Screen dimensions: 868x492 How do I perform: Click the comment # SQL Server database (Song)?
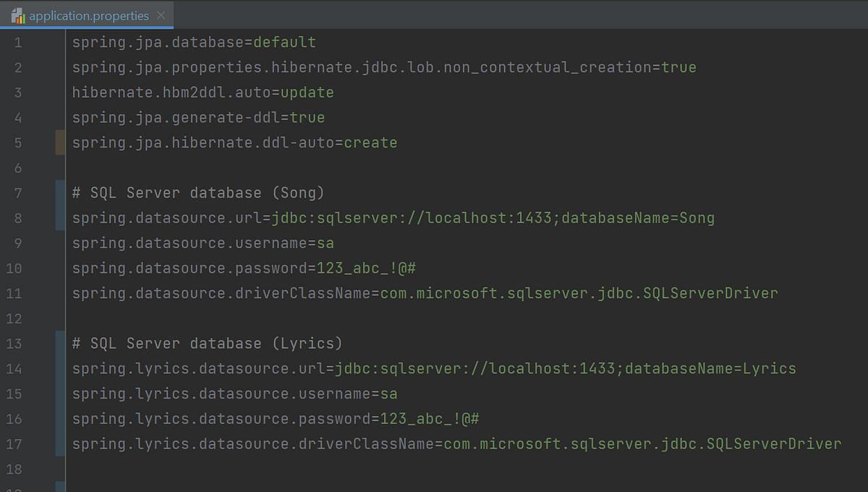(197, 192)
